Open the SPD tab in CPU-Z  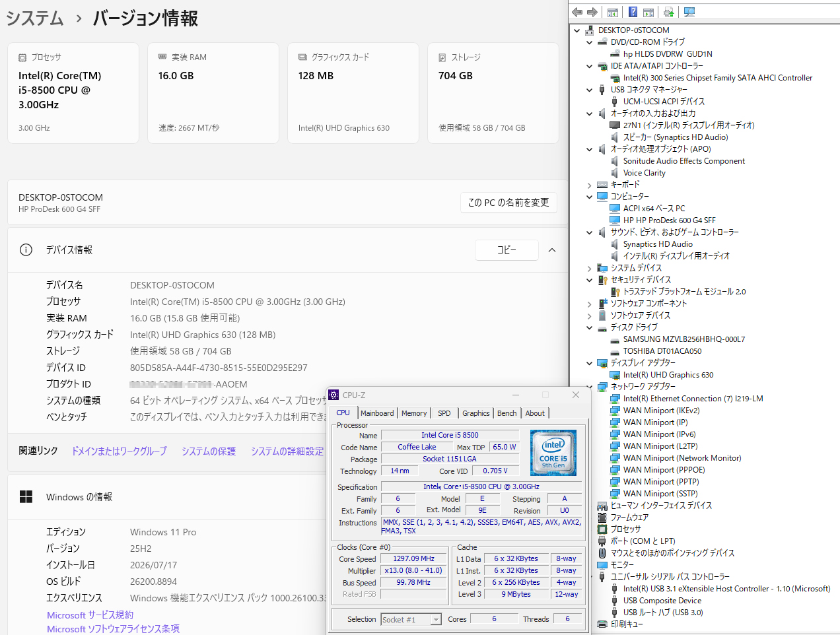444,413
